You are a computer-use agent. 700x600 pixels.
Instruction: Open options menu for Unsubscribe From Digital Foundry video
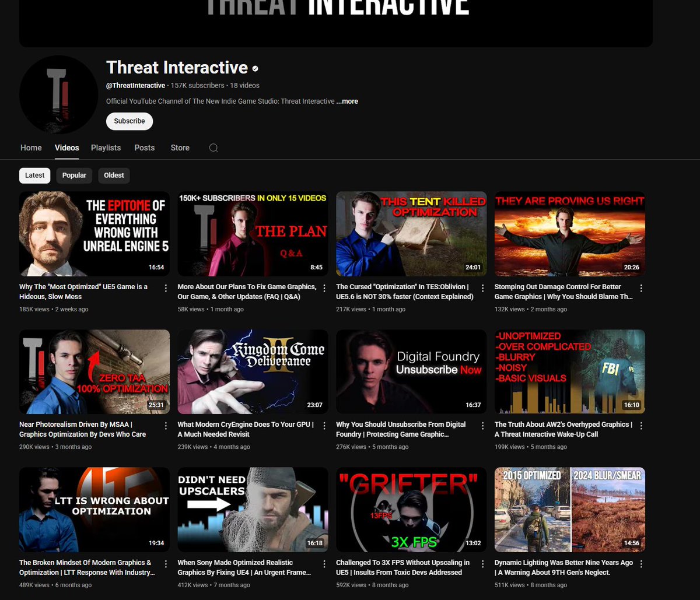(x=483, y=426)
